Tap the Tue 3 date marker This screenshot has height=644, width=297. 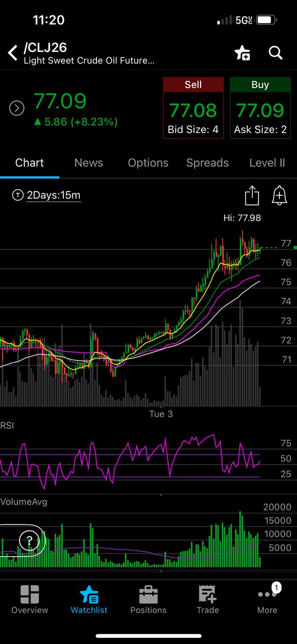(161, 414)
